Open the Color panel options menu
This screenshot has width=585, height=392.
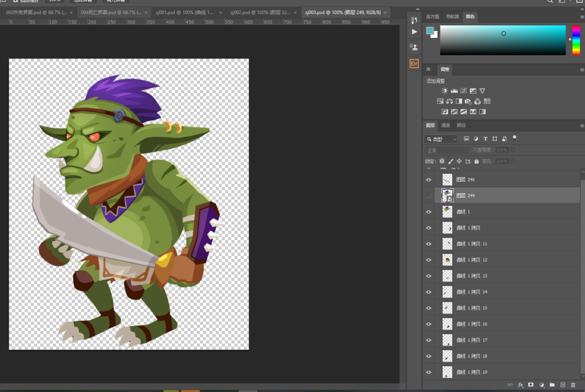[x=582, y=17]
